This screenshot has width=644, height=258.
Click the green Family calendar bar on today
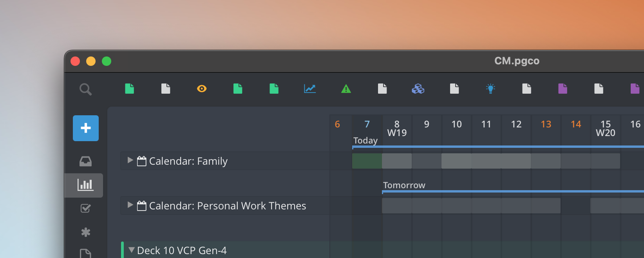point(367,161)
